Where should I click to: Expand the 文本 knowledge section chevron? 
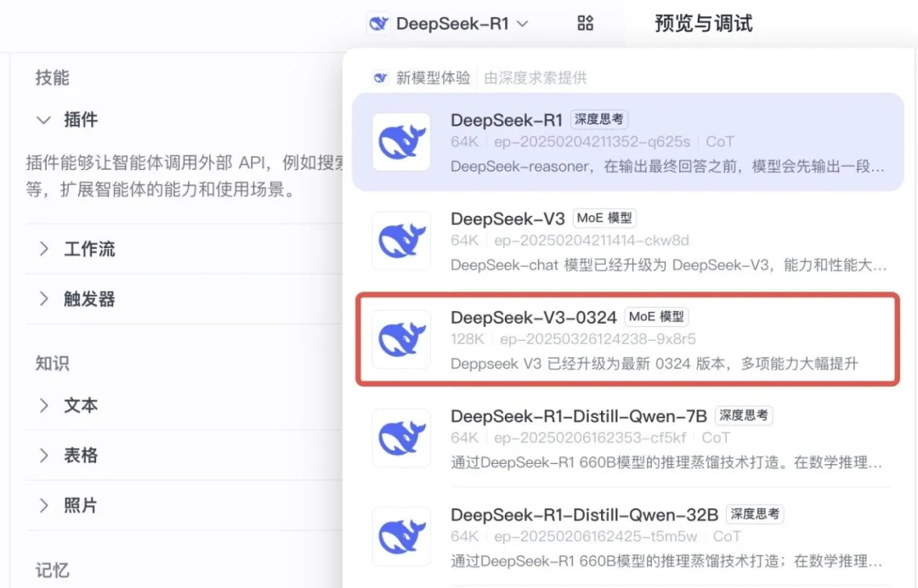pos(44,404)
